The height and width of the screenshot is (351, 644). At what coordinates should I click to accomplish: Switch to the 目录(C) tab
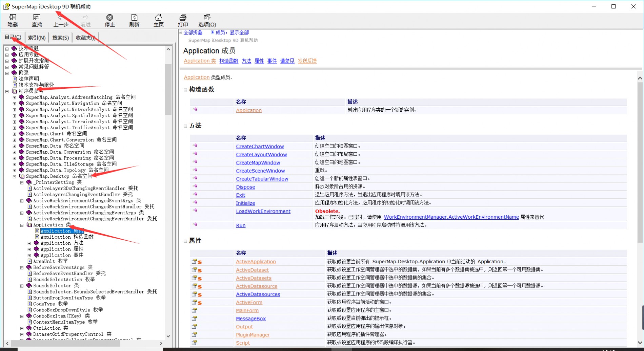coord(13,37)
